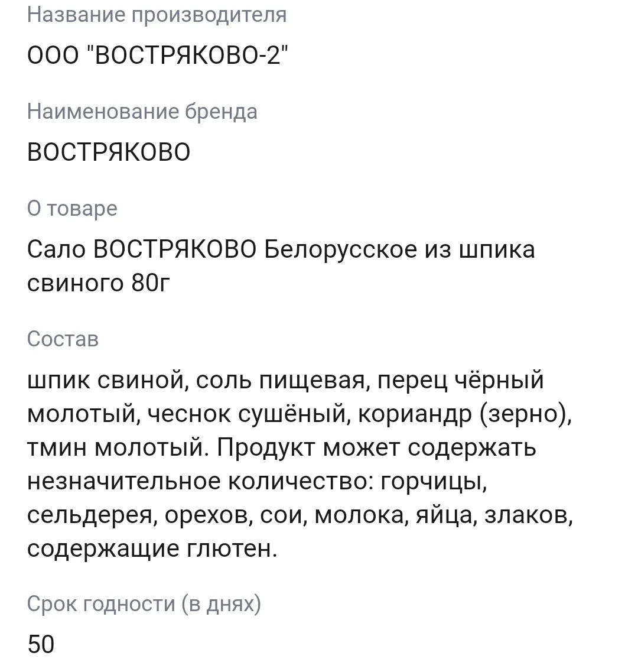Click the 'содержащие глютен' text
The image size is (638, 672).
click(x=152, y=548)
